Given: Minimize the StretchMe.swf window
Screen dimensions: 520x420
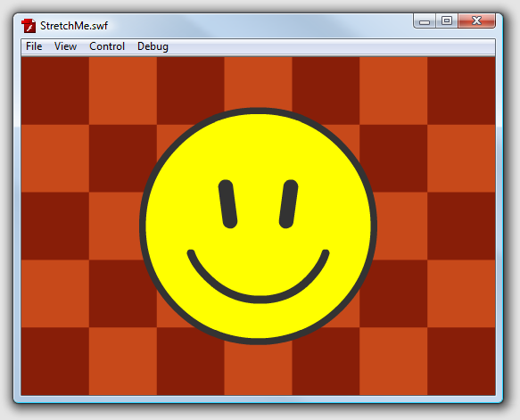Looking at the screenshot, I should [x=425, y=21].
